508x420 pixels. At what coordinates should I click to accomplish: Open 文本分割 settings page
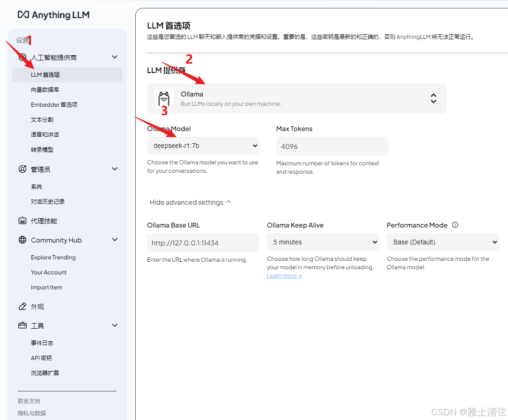click(x=42, y=119)
